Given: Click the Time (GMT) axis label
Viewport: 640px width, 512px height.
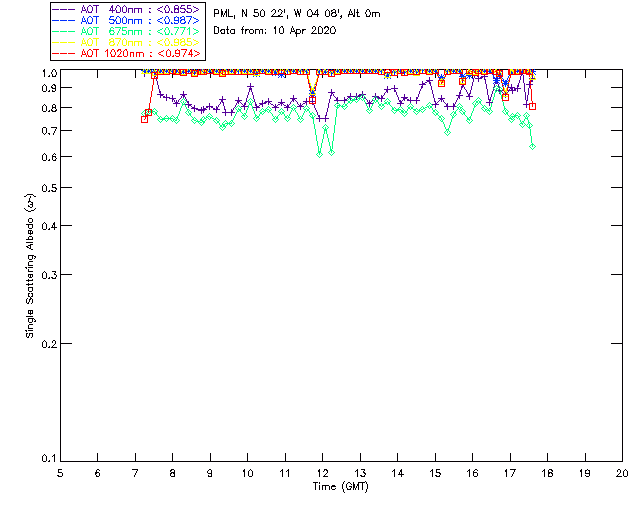Looking at the screenshot, I should coord(340,487).
